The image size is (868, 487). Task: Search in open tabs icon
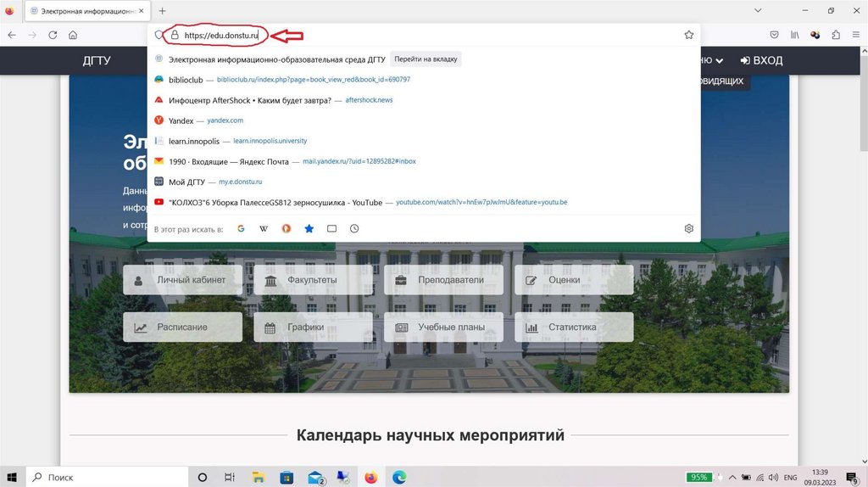pos(332,229)
